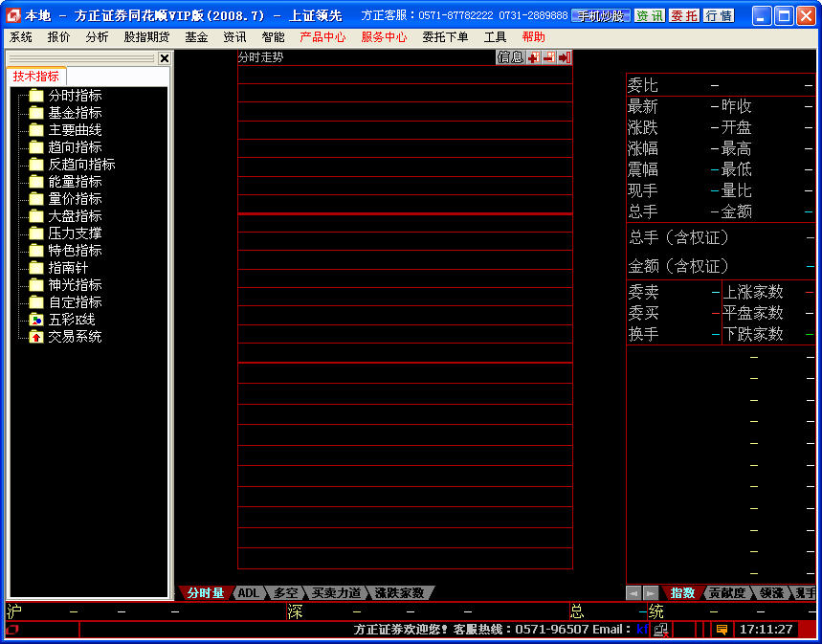Open the 交易系统 icon item
Viewport: 822px width, 644px height.
36,337
